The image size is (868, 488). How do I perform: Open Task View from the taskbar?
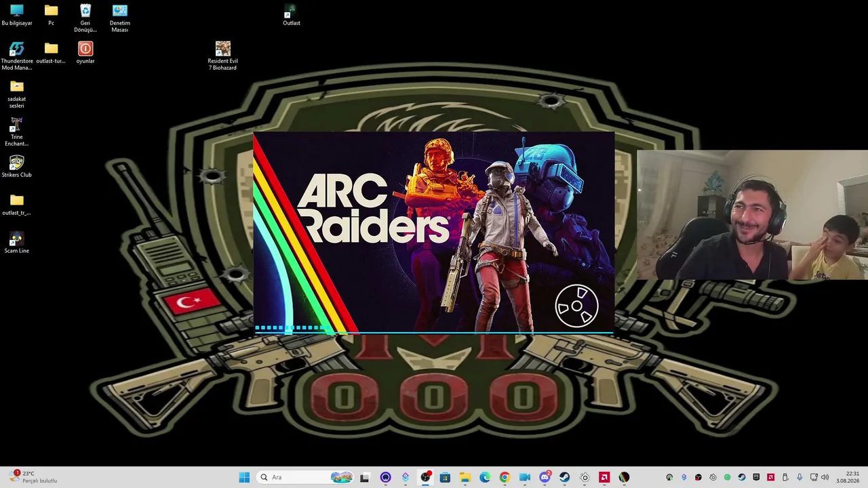[364, 477]
